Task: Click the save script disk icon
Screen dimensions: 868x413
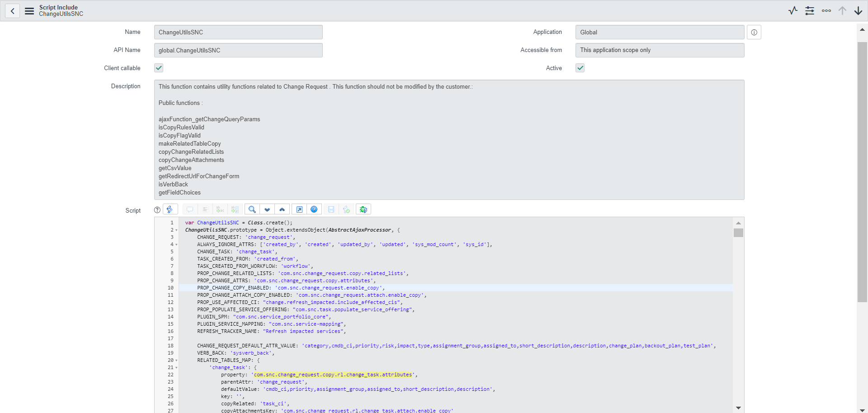Action: [331, 209]
